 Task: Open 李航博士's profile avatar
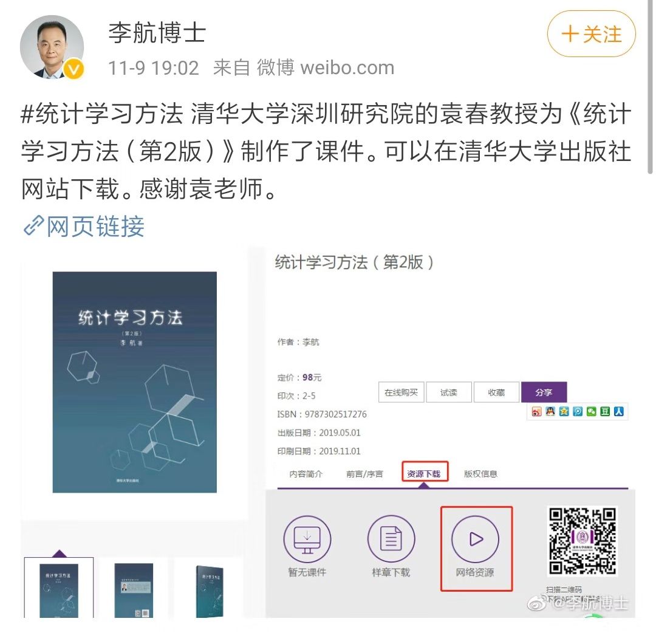pos(52,47)
